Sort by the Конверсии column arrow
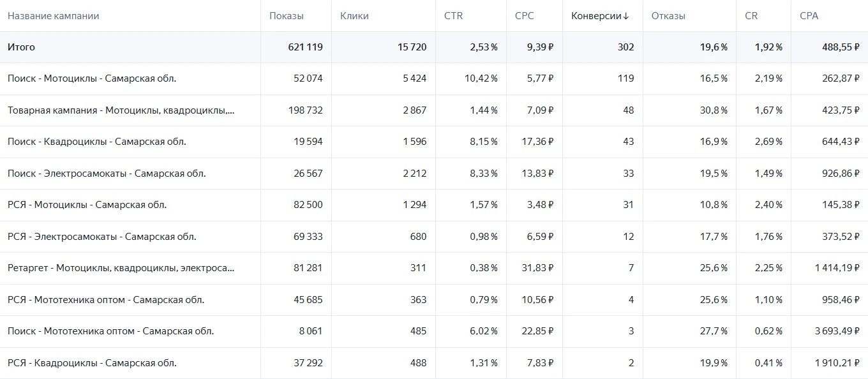This screenshot has width=868, height=379. 626,16
